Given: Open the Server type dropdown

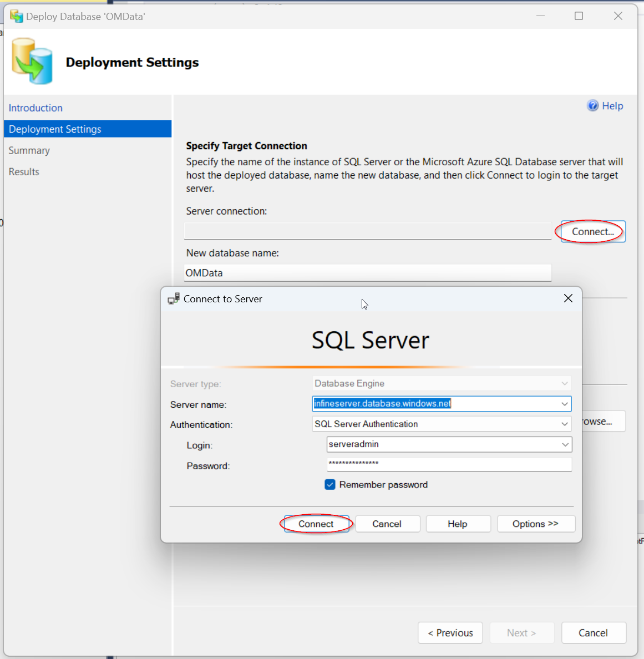Looking at the screenshot, I should (x=564, y=383).
